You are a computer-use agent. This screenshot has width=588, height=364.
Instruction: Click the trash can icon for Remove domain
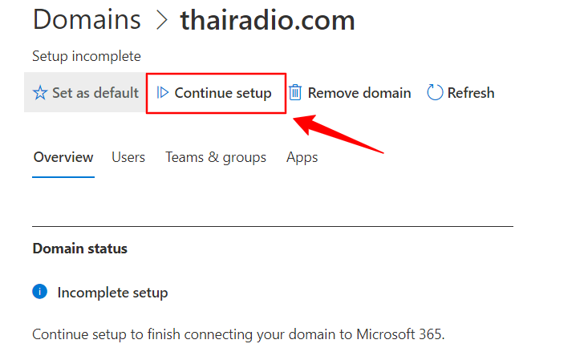[295, 93]
